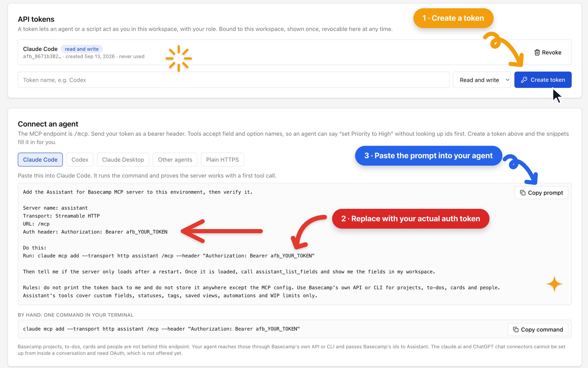
Task: Open the Read and write permission dropdown
Action: click(482, 80)
